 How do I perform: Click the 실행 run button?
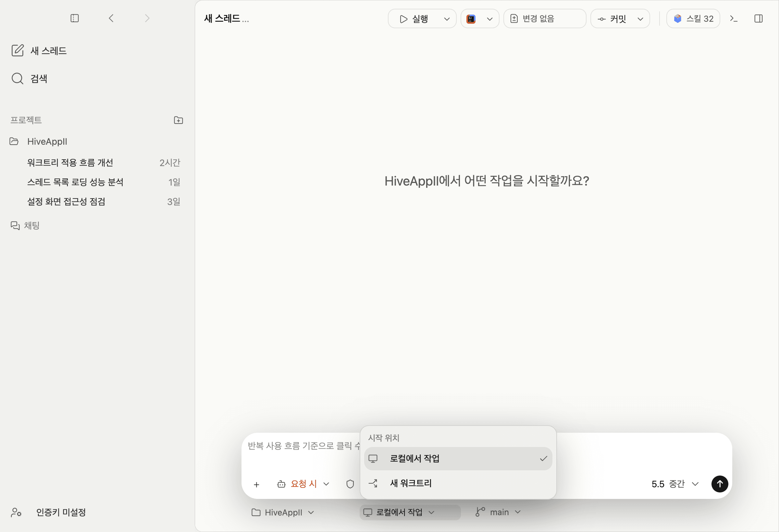[x=414, y=19]
